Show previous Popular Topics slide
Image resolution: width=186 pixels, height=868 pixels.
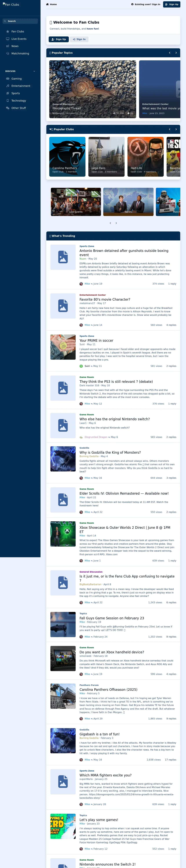click(169, 53)
